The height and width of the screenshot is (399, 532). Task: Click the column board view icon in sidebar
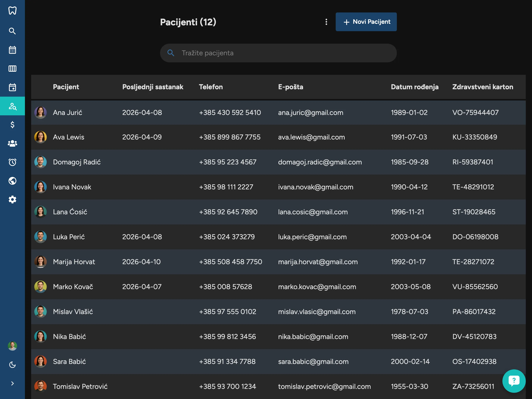coord(12,69)
